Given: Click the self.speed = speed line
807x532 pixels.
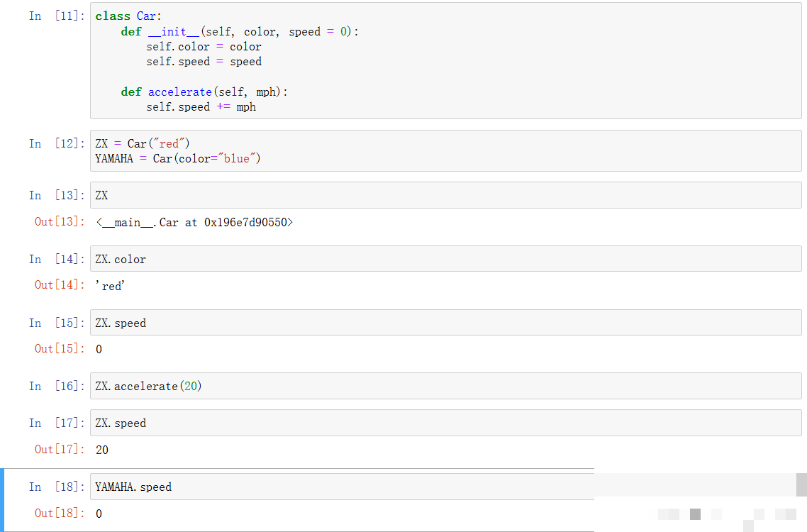Looking at the screenshot, I should [x=204, y=62].
